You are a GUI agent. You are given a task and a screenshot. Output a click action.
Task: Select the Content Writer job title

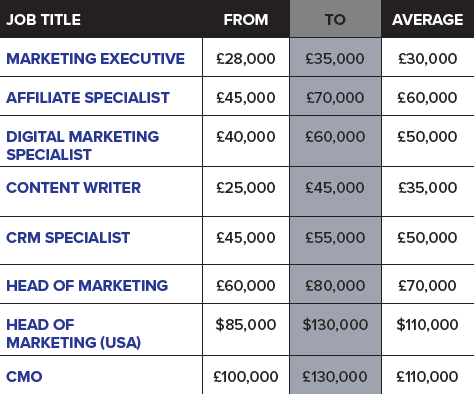click(74, 188)
